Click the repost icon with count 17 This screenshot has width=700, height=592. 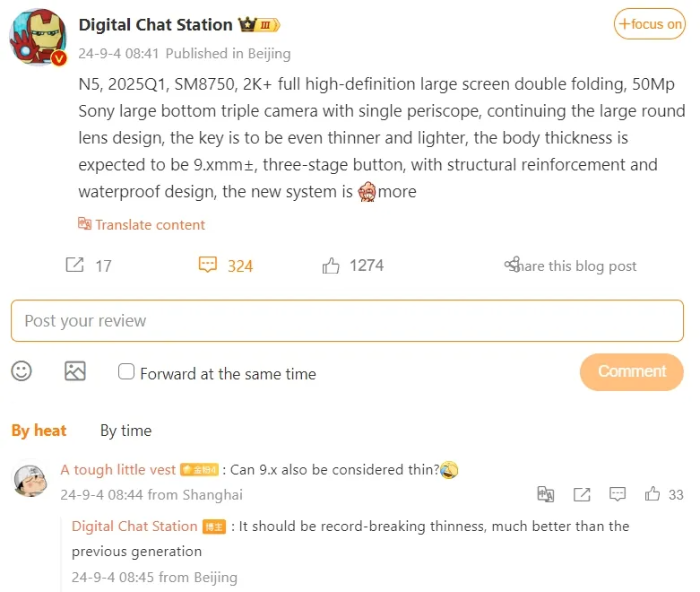[75, 265]
